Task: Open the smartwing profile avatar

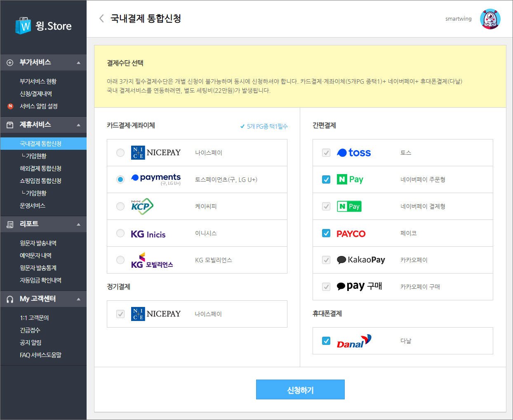Action: (490, 19)
